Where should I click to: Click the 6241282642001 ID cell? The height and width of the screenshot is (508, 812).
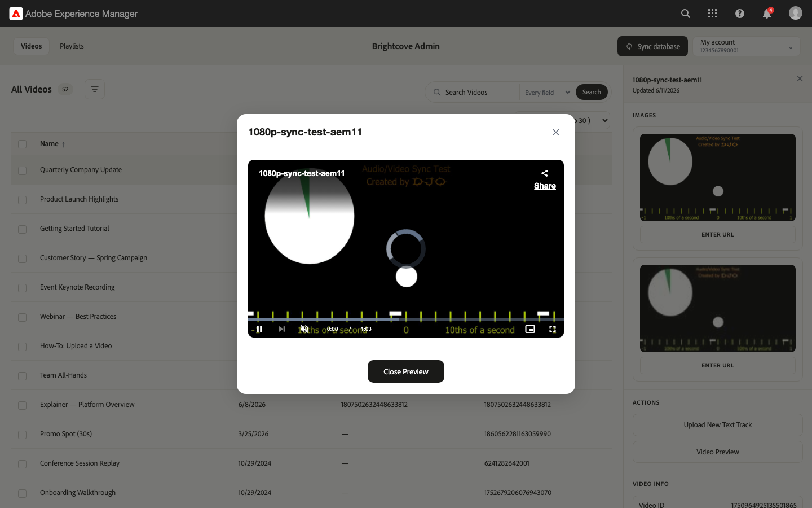coord(506,463)
